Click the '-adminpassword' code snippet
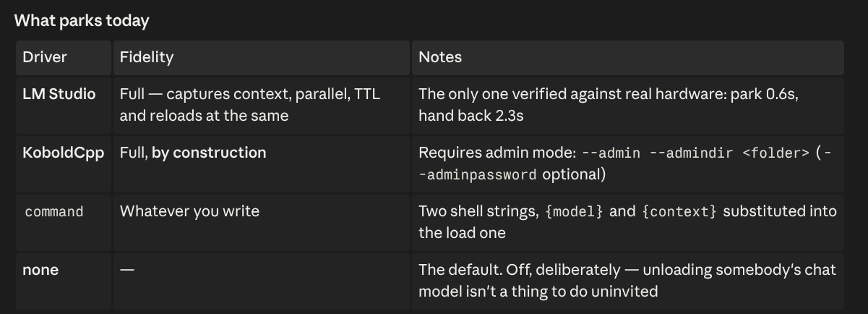The width and height of the screenshot is (868, 314). coord(478,175)
